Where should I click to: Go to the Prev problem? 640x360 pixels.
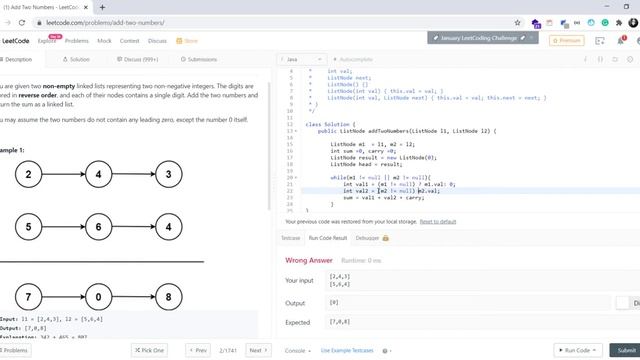(x=198, y=350)
